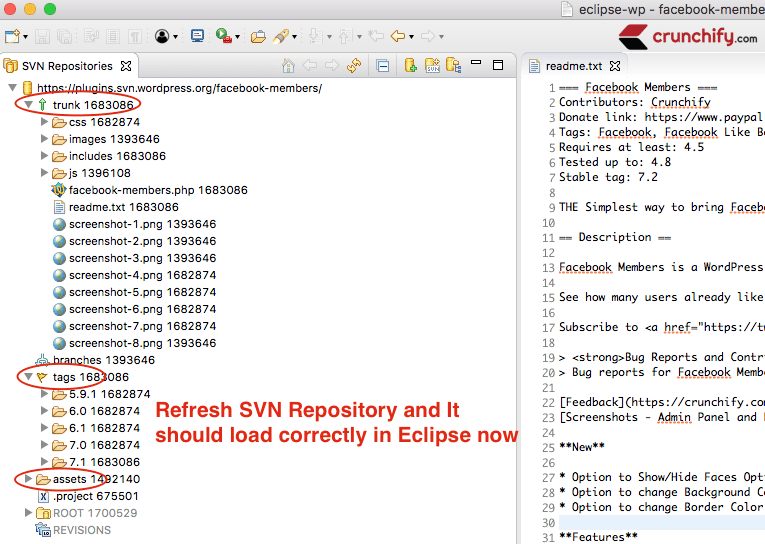The width and height of the screenshot is (765, 544).
Task: Click Home icon in SVN Repositories view
Action: 288,65
